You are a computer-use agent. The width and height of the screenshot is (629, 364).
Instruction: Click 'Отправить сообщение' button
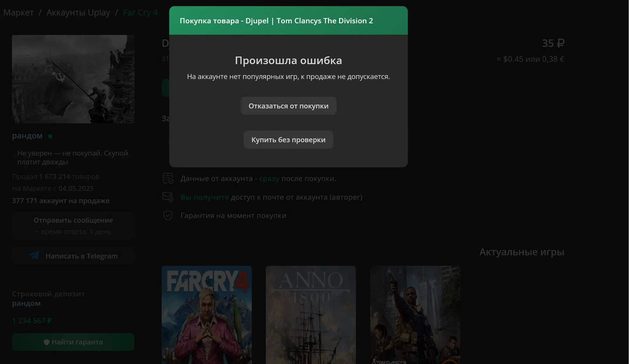pyautogui.click(x=73, y=226)
